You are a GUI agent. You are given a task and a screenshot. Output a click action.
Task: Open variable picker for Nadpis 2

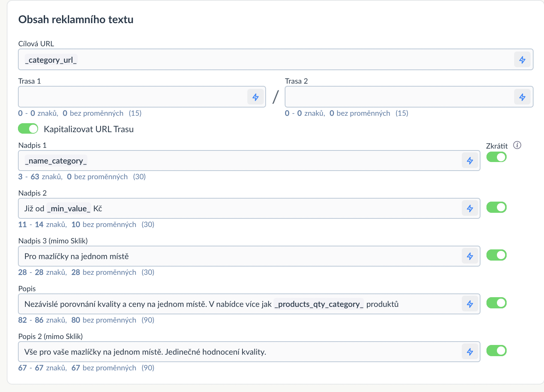click(x=470, y=208)
